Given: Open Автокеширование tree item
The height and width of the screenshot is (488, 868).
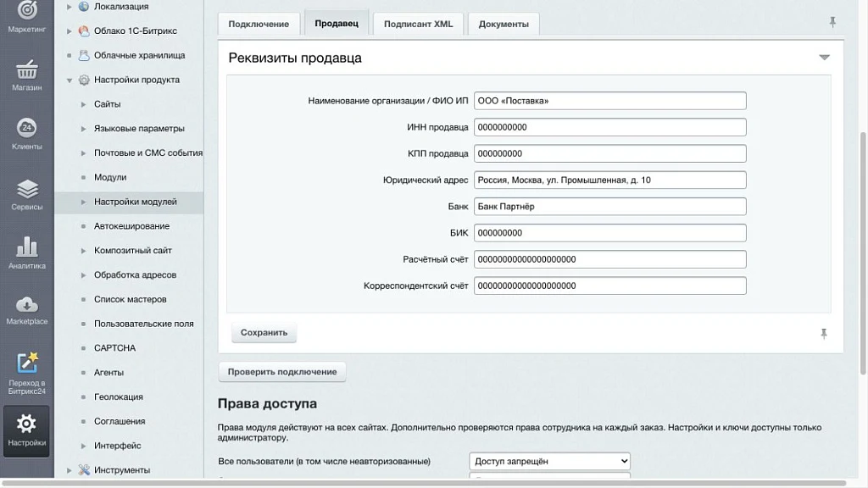Looking at the screenshot, I should coord(131,225).
